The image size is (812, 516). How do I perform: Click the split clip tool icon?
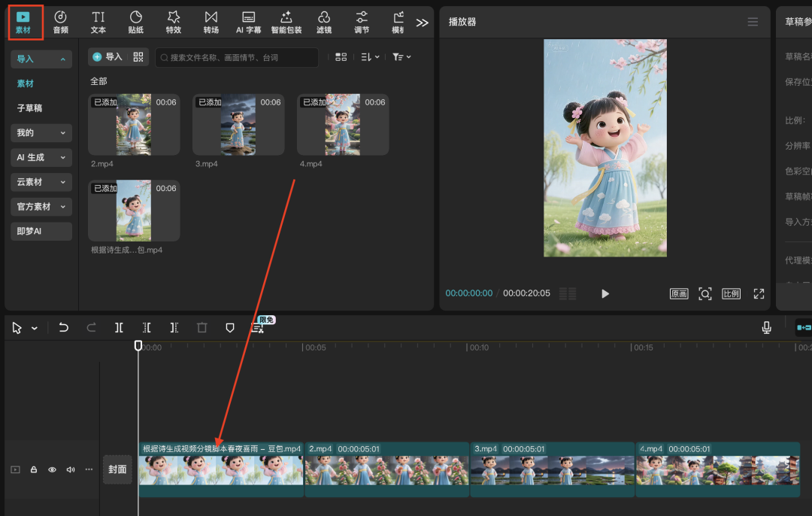tap(119, 328)
